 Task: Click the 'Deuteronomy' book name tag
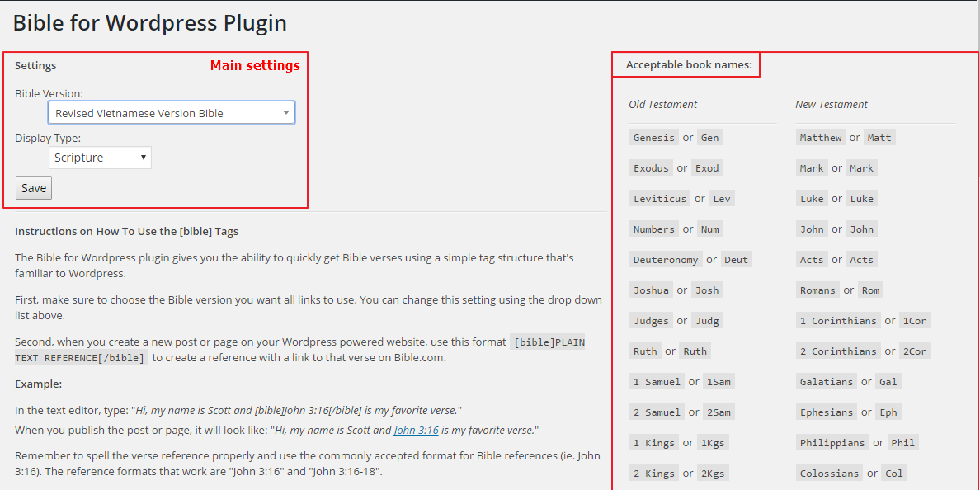coord(666,260)
